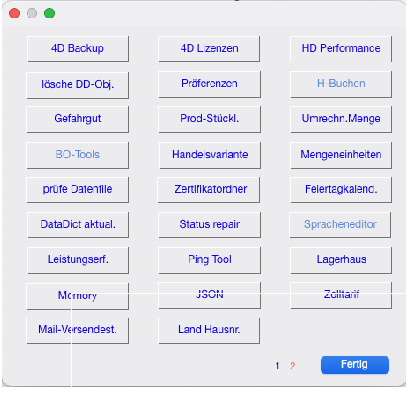Switch to page 2
This screenshot has width=417, height=393.
pos(292,366)
